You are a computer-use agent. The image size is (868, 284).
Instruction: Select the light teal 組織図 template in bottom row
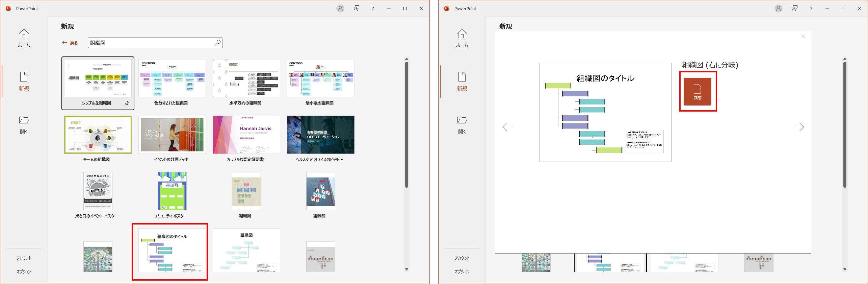click(x=246, y=251)
